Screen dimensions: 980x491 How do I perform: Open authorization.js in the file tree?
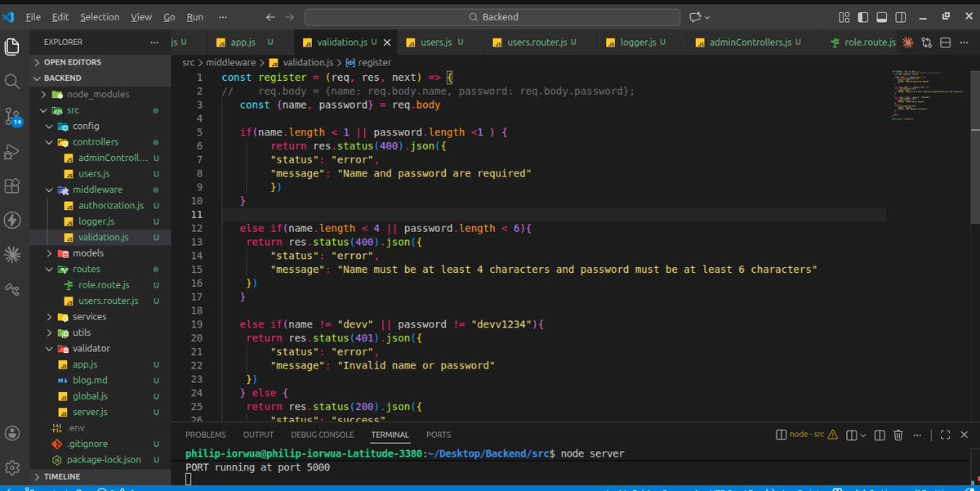(100, 205)
